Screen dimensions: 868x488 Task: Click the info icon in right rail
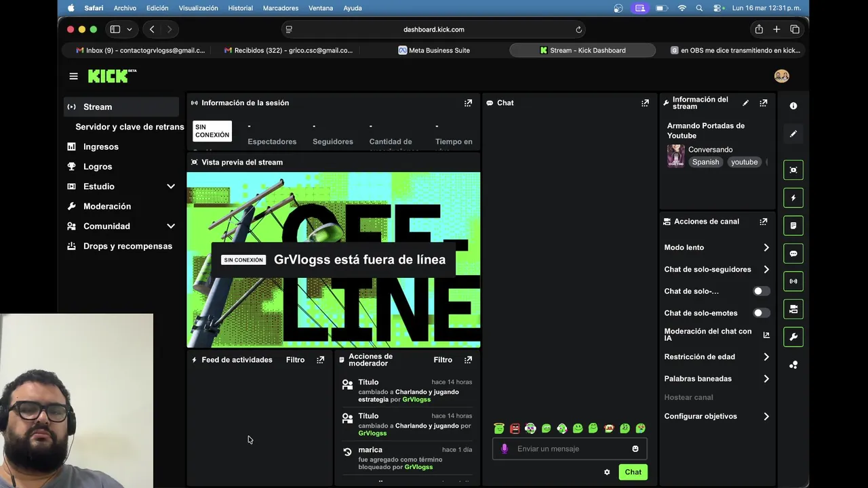pos(793,106)
